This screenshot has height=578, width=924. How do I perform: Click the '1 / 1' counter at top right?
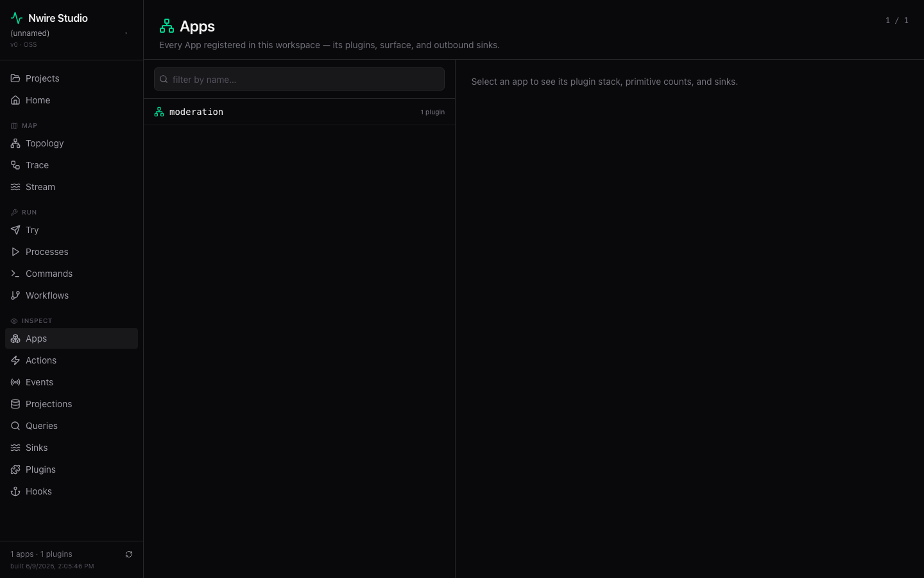coord(897,21)
